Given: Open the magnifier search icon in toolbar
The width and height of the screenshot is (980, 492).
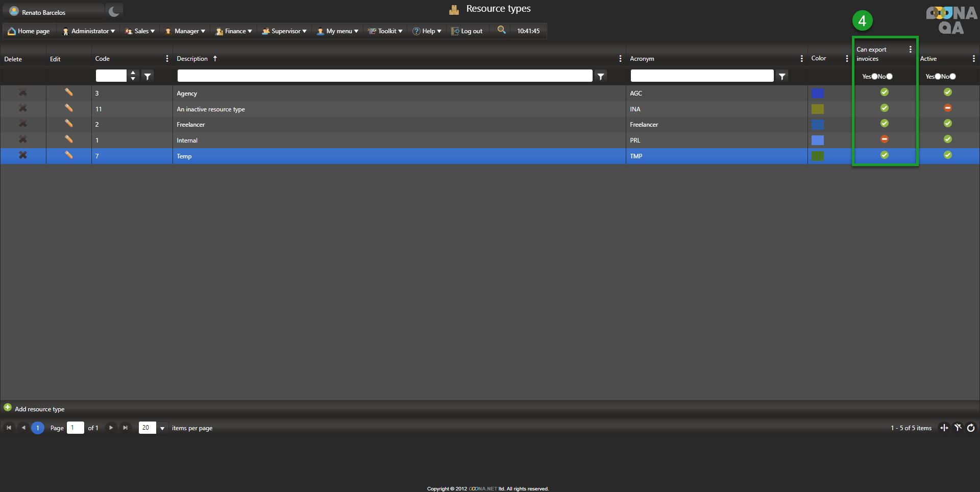Looking at the screenshot, I should click(502, 30).
